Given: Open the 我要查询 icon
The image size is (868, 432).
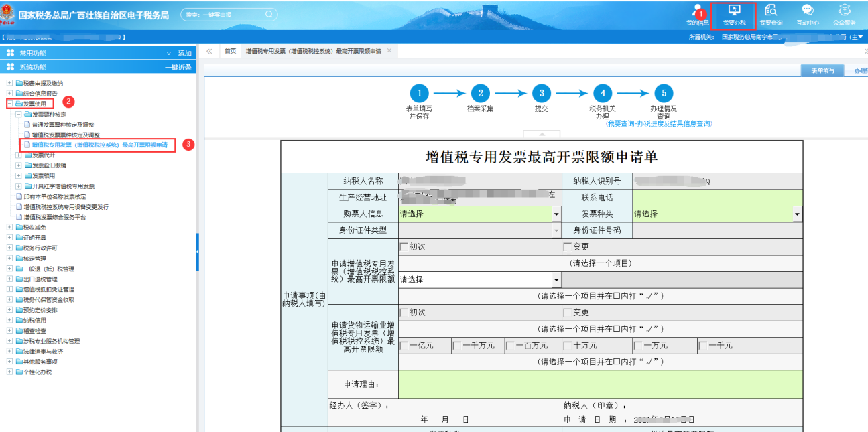Looking at the screenshot, I should click(771, 15).
